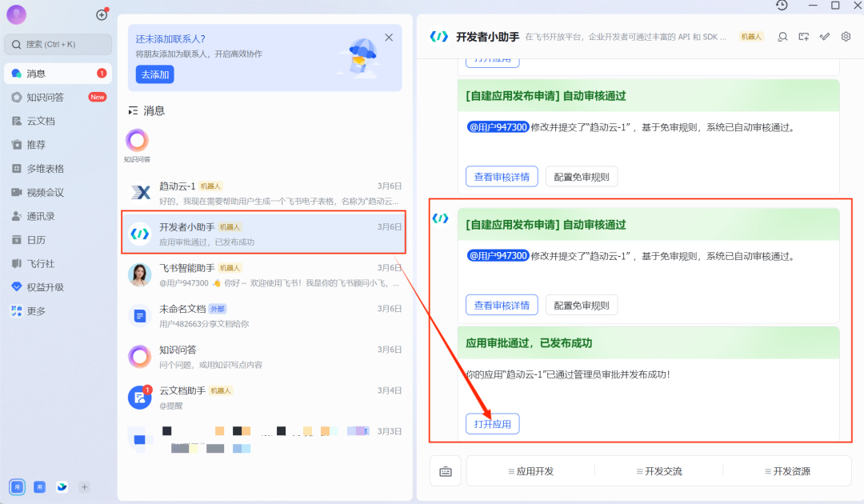
Task: Open the 飞书智能助手 chat
Action: [265, 275]
